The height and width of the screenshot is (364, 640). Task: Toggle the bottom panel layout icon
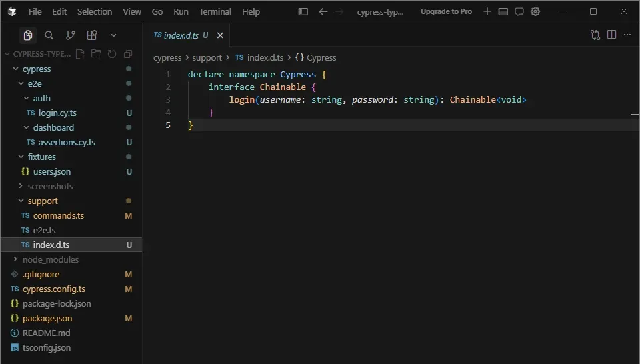pyautogui.click(x=503, y=11)
